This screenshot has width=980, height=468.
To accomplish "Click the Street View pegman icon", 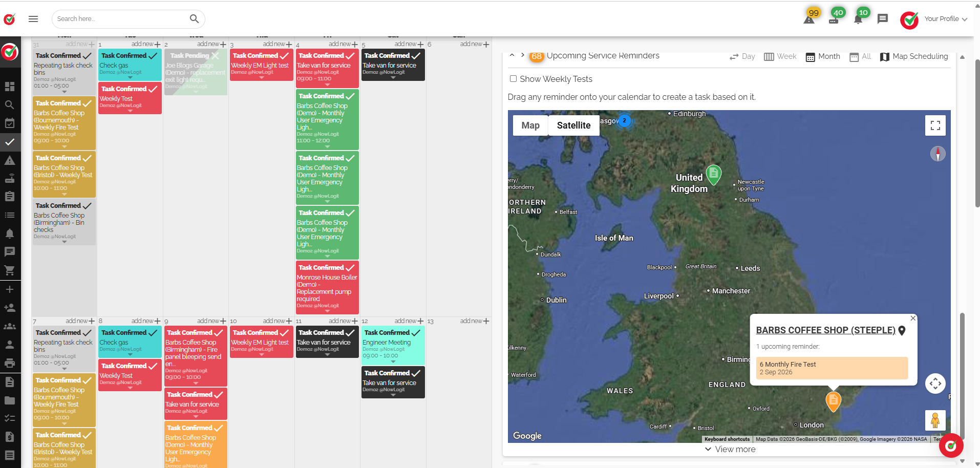I will pos(935,420).
